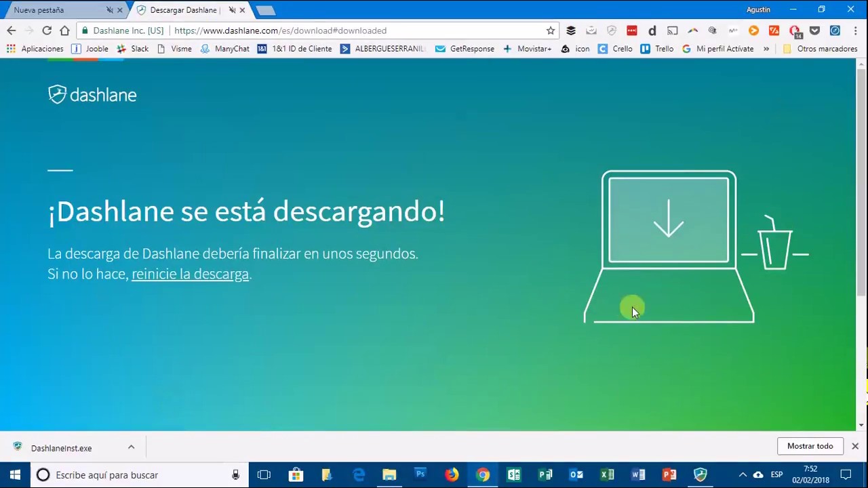
Task: Open the Slack bookmark
Action: coord(133,49)
